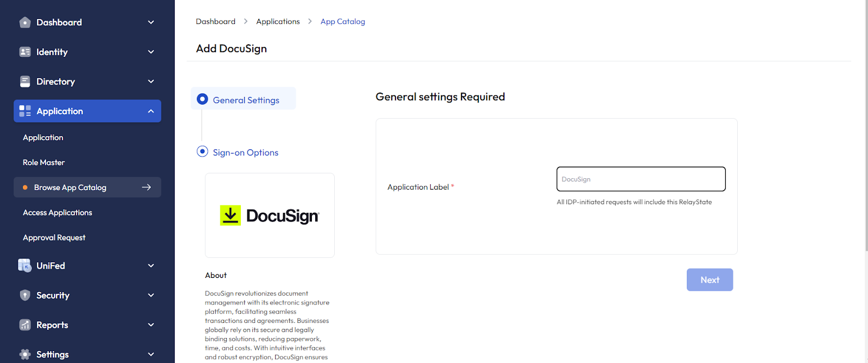
Task: Expand the Settings menu chevron
Action: coord(151,354)
